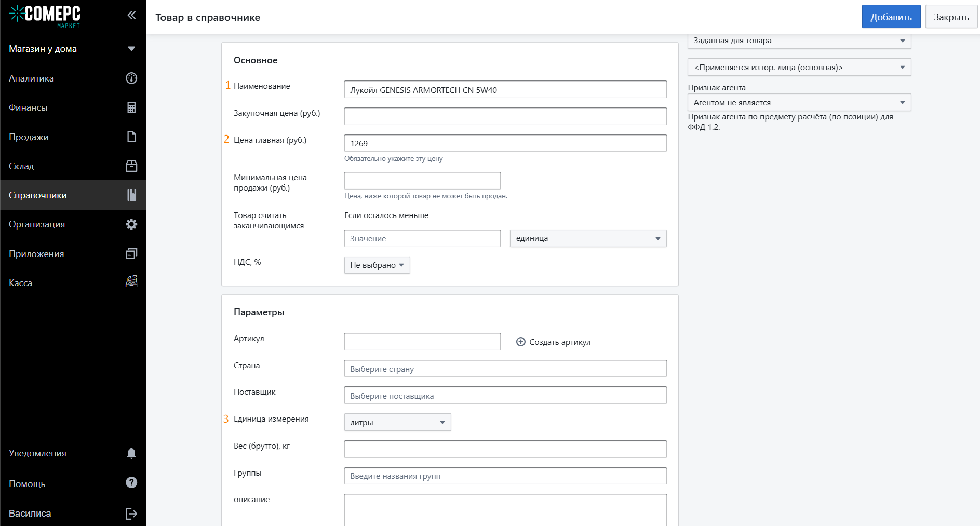Select the Справочники menu item

(73, 195)
